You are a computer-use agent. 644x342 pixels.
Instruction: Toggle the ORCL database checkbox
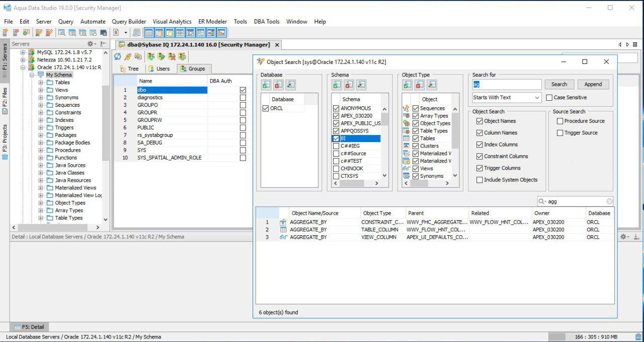click(x=266, y=108)
